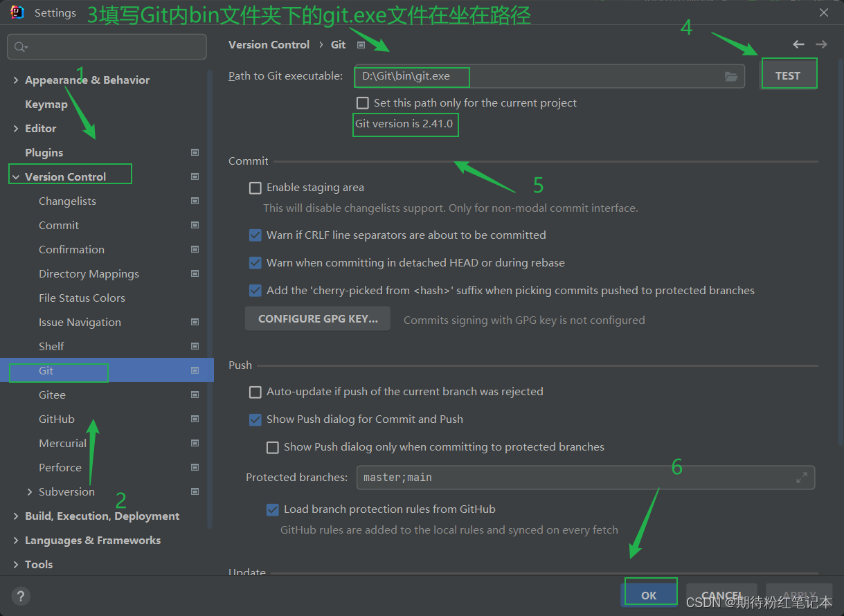The width and height of the screenshot is (844, 616).
Task: Select Perforce in settings tree
Action: click(x=60, y=468)
